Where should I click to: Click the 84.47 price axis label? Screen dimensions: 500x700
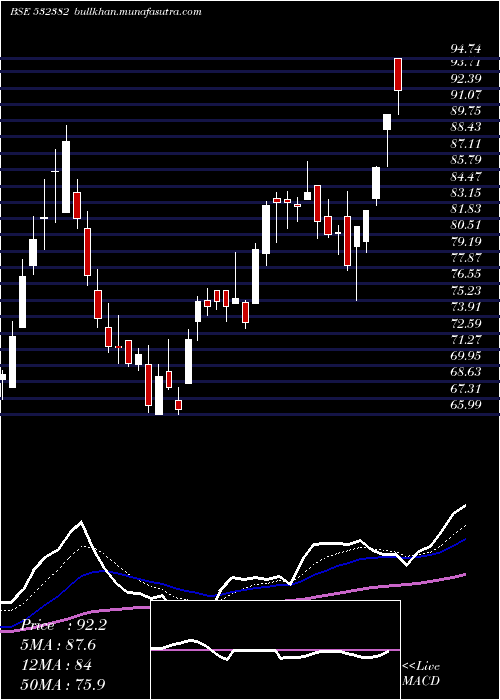pos(466,176)
